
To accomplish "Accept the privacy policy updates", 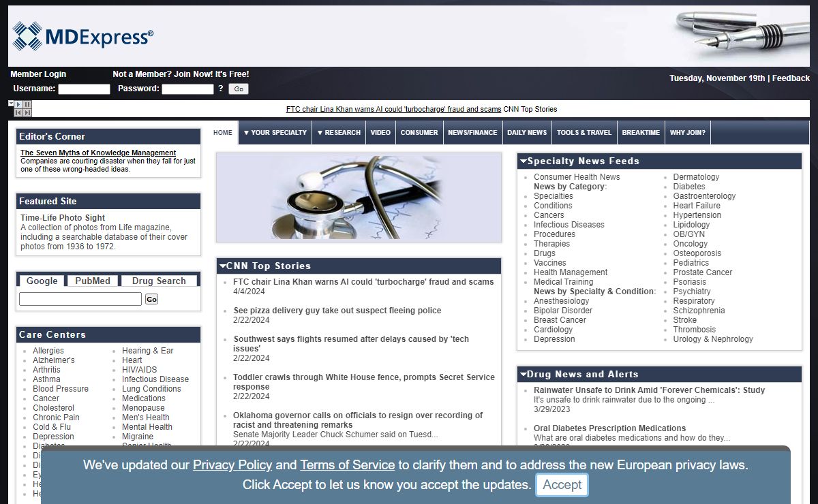I will [562, 485].
